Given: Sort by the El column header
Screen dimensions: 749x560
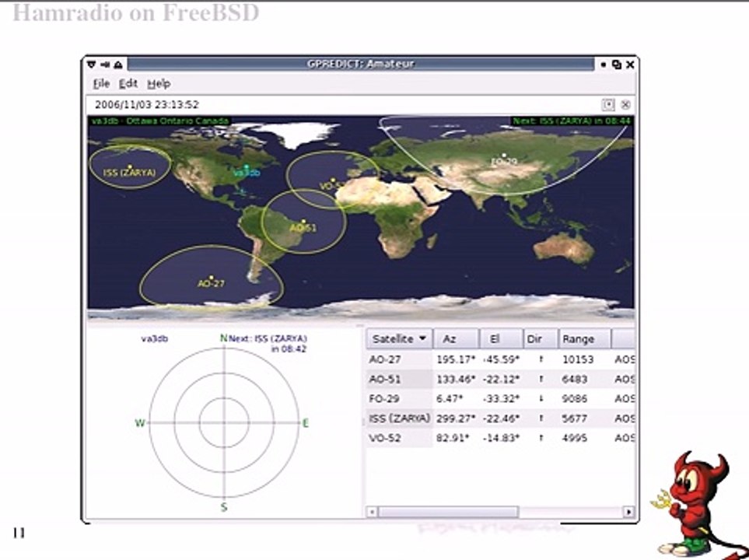Looking at the screenshot, I should point(501,339).
